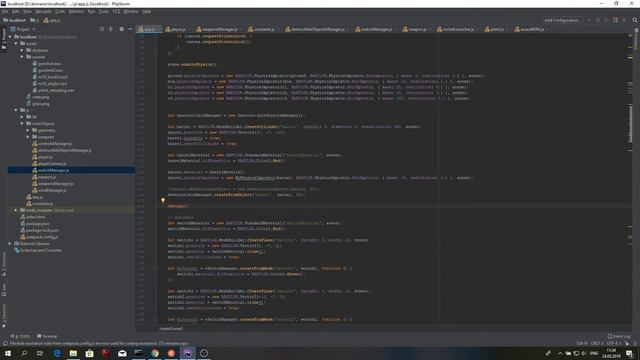Screen dimensions: 640x360
Task: Select index.html in project tree
Action: [36, 217]
